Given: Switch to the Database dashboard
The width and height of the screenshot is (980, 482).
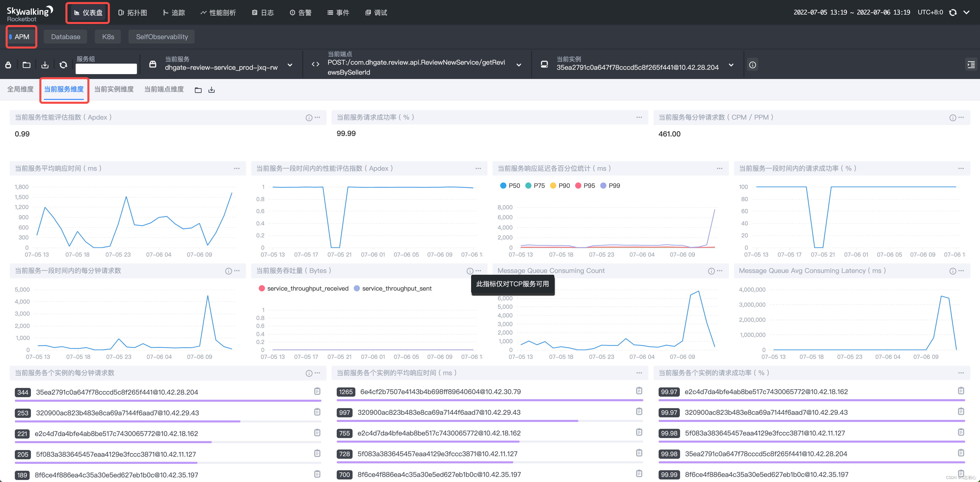Looking at the screenshot, I should click(65, 37).
